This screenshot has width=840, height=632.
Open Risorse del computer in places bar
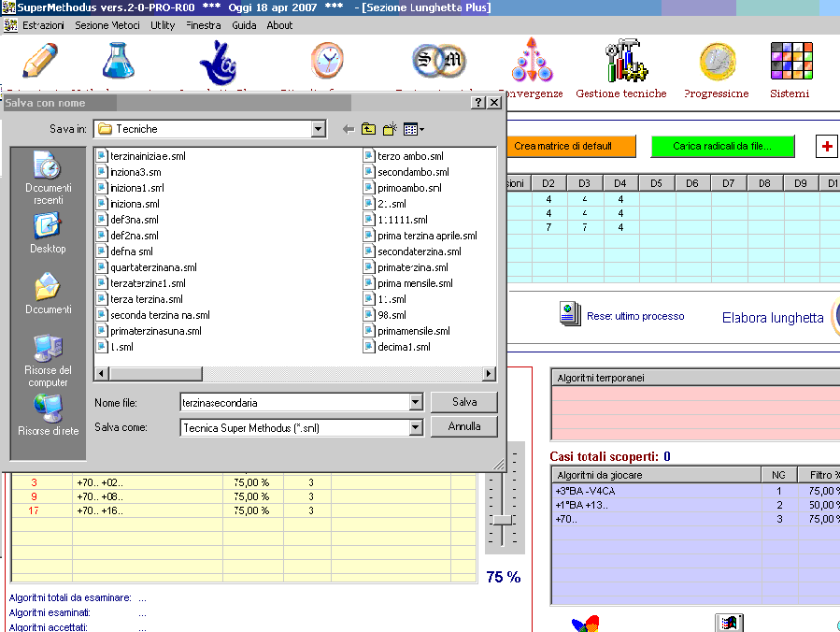[48, 361]
